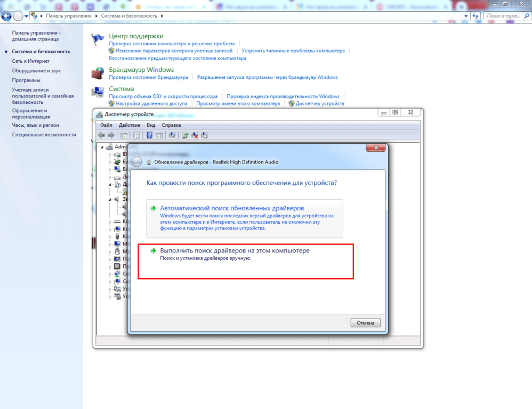Viewport: 532px width, 409px height.
Task: Focus the Control Panel search field
Action: point(504,16)
